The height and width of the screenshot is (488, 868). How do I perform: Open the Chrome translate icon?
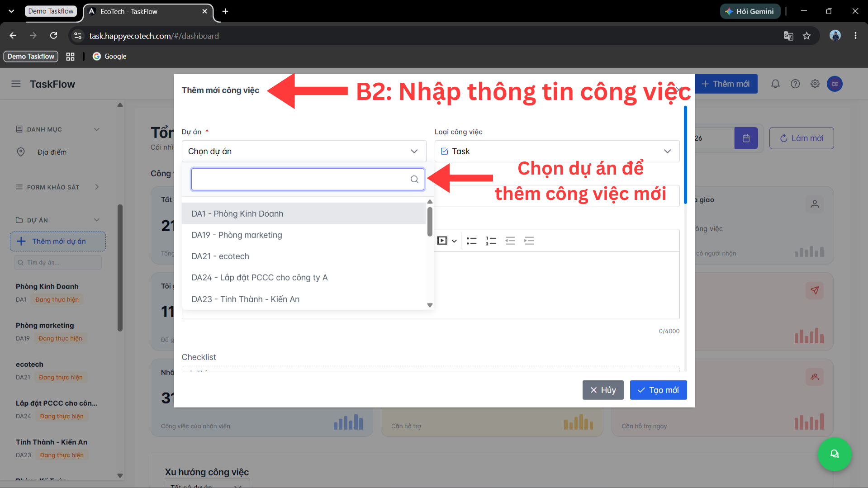coord(788,36)
